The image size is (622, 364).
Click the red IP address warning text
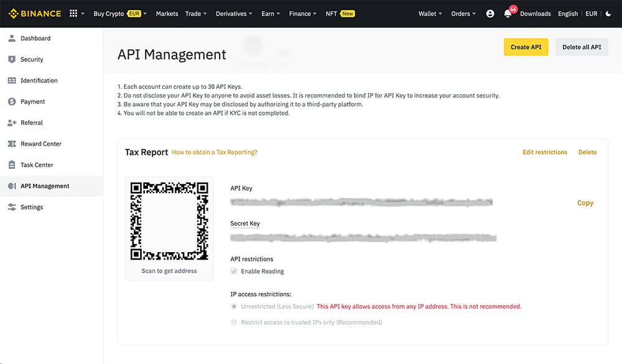click(x=419, y=307)
